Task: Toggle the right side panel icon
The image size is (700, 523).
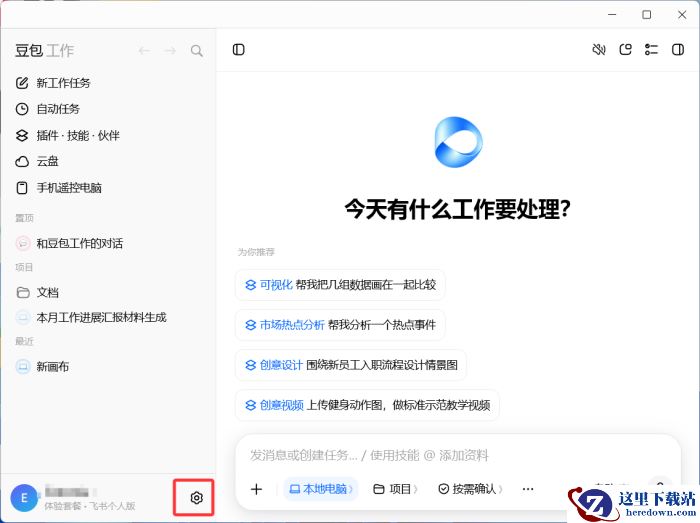Action: (x=678, y=50)
